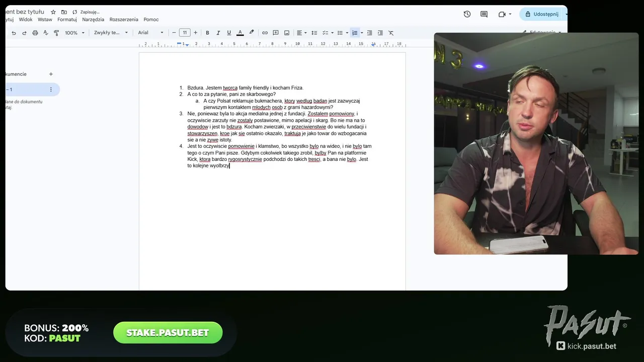The height and width of the screenshot is (362, 644).
Task: Open the 100% zoom dropdown
Action: (x=74, y=33)
